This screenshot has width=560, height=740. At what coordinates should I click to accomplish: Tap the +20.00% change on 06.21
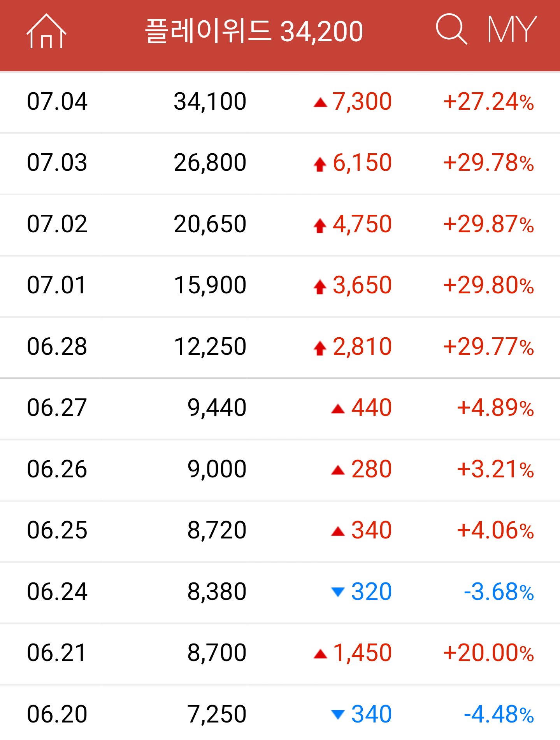point(488,653)
